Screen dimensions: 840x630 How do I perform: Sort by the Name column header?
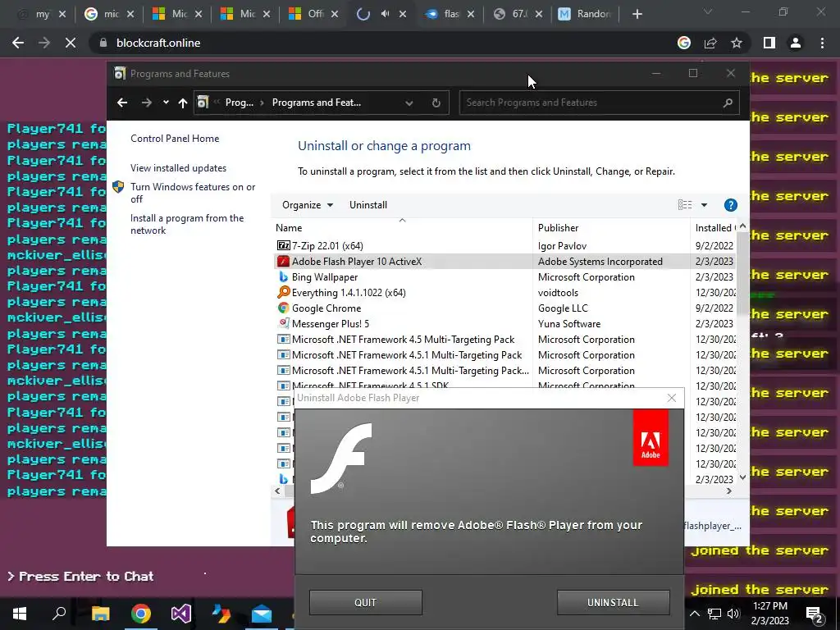click(x=402, y=228)
